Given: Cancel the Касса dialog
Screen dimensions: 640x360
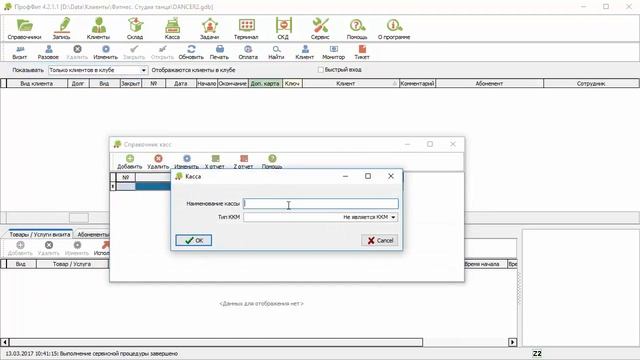Looking at the screenshot, I should point(380,240).
